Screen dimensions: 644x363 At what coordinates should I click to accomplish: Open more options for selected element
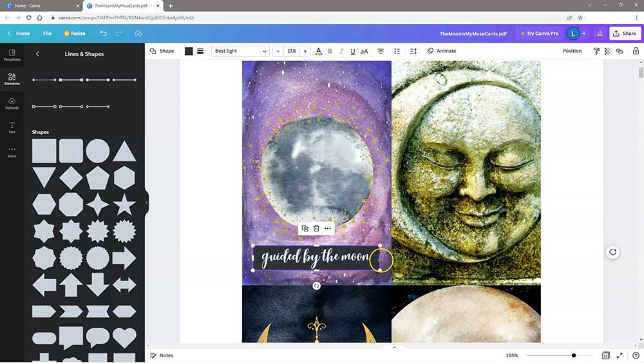(328, 229)
